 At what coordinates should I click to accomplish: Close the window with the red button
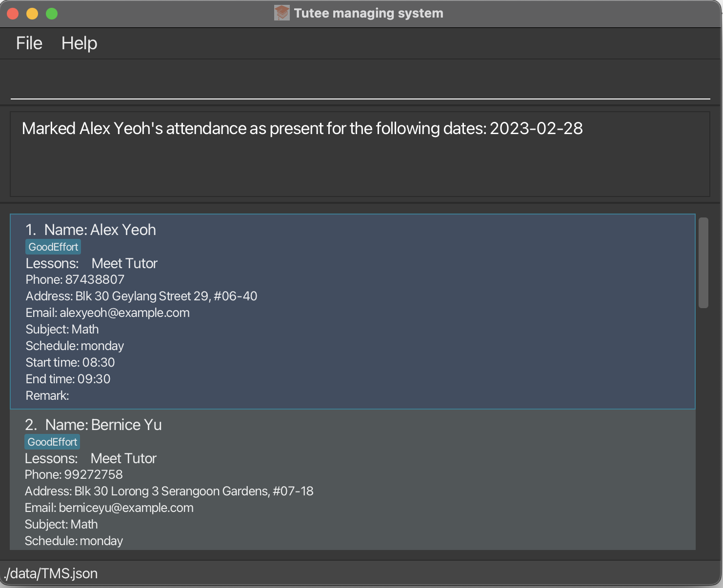(13, 14)
